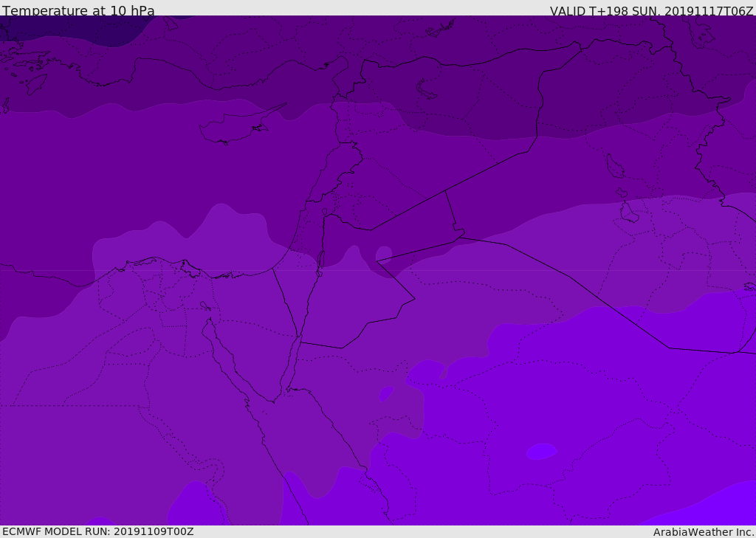Click the 'ArabiaWeather Inc.' credit text
Viewport: 756px width, 538px height.
click(704, 532)
